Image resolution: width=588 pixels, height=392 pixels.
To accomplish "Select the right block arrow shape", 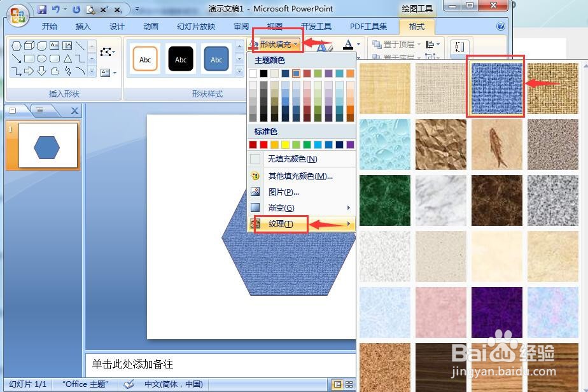I will point(29,71).
